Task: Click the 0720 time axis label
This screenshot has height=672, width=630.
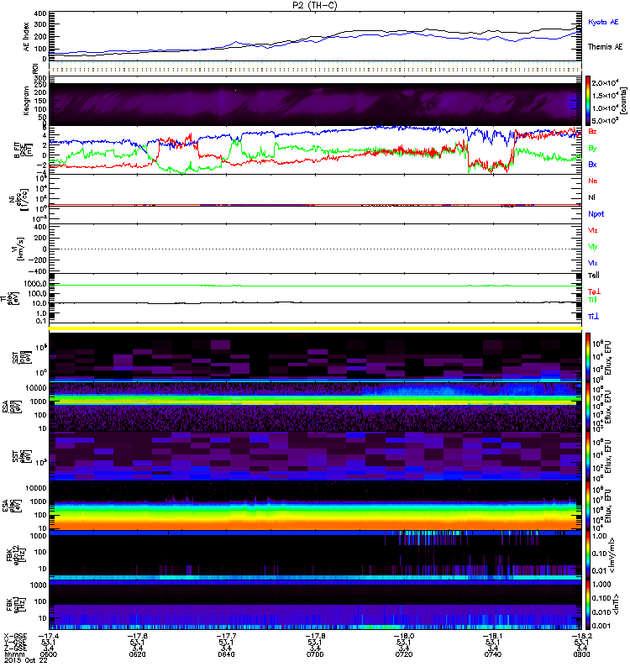Action: coord(404,654)
